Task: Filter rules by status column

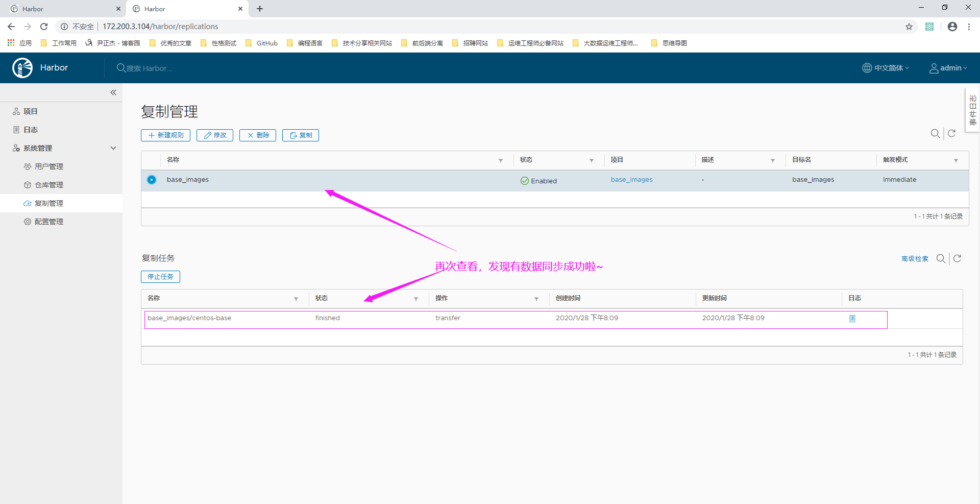Action: (592, 160)
